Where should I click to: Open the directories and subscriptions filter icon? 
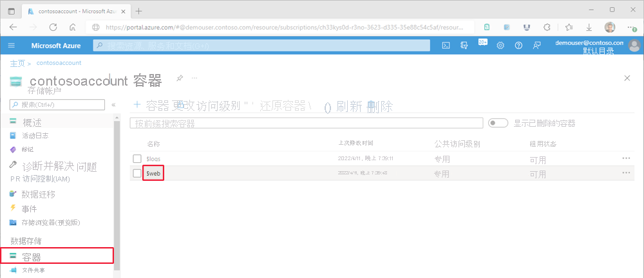[x=464, y=46]
